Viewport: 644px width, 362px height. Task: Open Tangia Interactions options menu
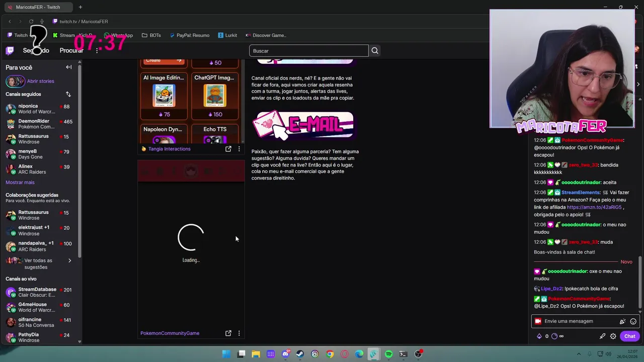[239, 149]
